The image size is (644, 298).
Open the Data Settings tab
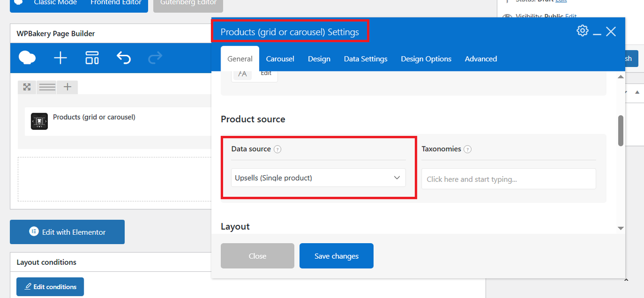tap(366, 59)
